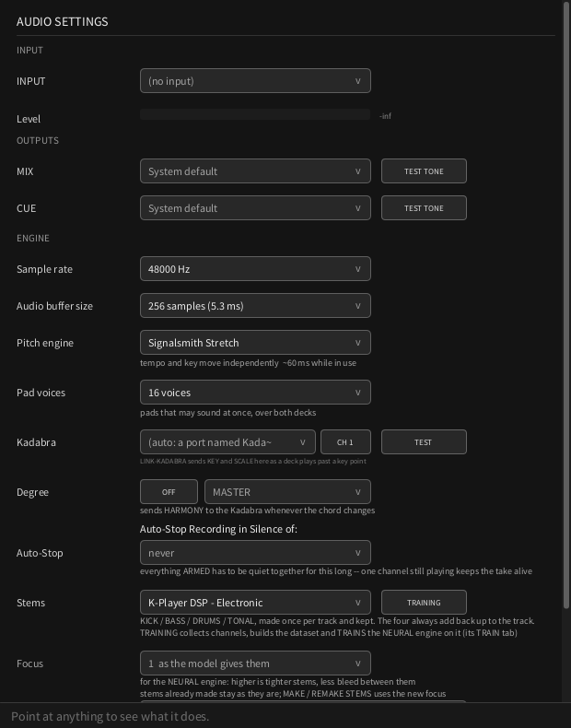The height and width of the screenshot is (728, 571).
Task: Open the INPUT device dropdown
Action: tap(255, 81)
